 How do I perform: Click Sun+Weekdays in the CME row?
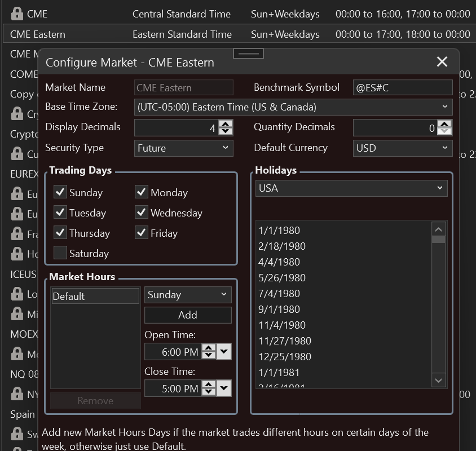click(x=285, y=14)
